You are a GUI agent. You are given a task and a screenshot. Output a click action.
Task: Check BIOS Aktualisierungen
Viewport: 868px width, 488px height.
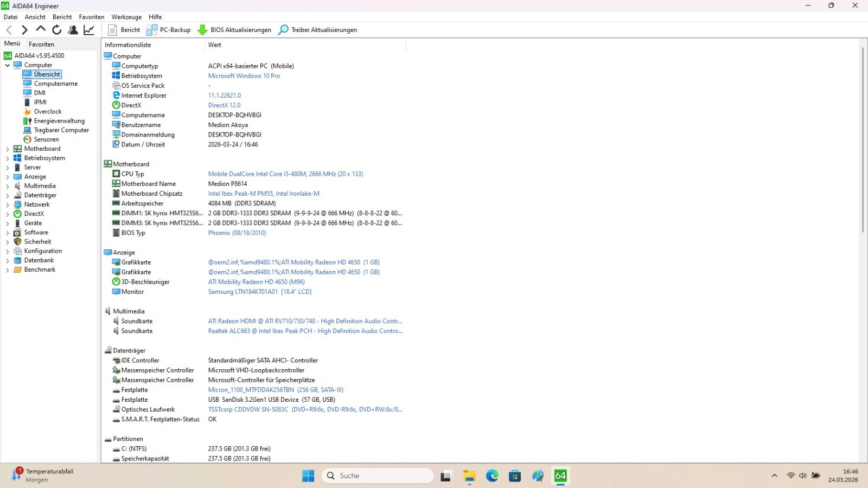234,30
